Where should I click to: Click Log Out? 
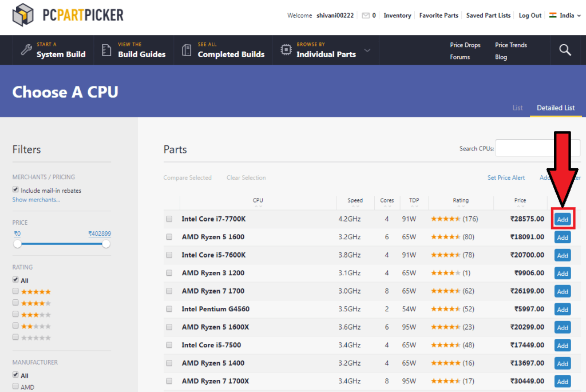point(530,15)
